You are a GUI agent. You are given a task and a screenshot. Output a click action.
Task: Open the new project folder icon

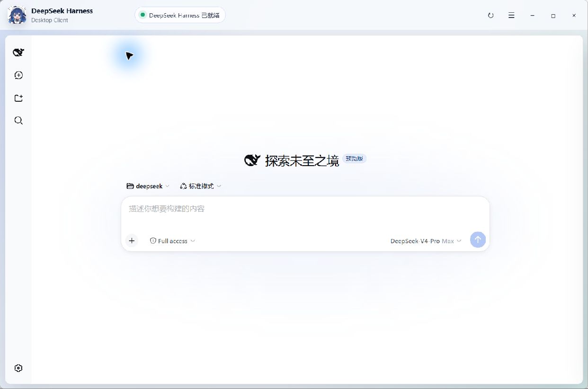pyautogui.click(x=18, y=98)
